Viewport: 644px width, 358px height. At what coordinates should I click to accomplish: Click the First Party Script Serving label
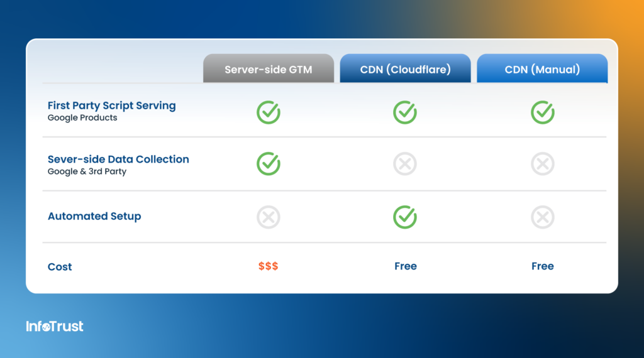pyautogui.click(x=111, y=106)
